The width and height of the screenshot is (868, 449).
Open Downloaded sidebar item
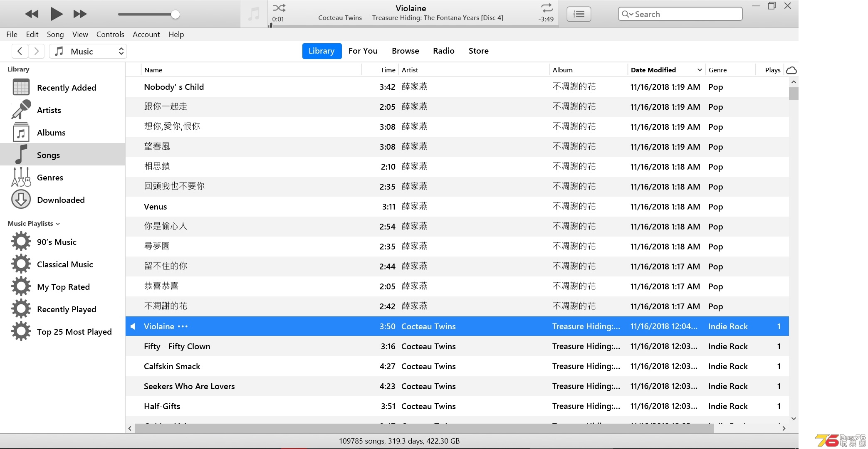62,200
